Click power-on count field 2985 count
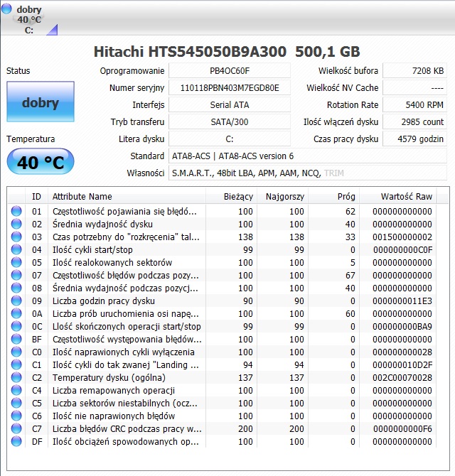This screenshot has height=476, width=455. coord(415,121)
